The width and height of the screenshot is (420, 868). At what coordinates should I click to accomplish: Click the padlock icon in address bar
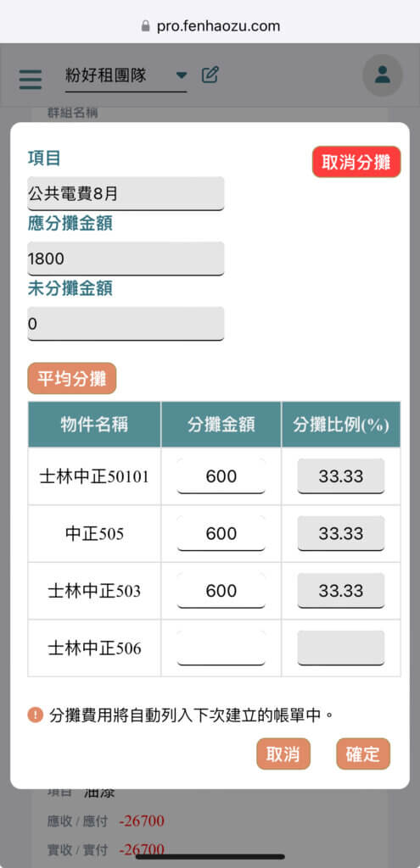pos(146,26)
